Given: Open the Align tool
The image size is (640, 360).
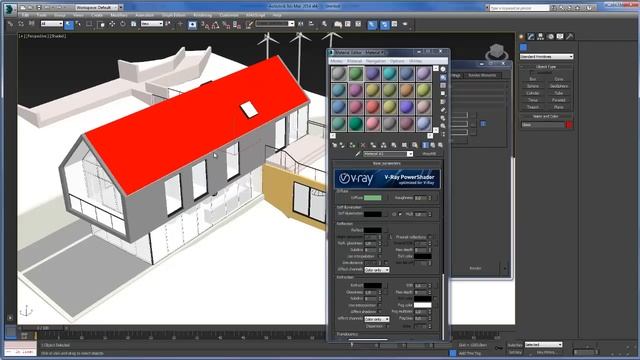Looking at the screenshot, I should pos(311,24).
